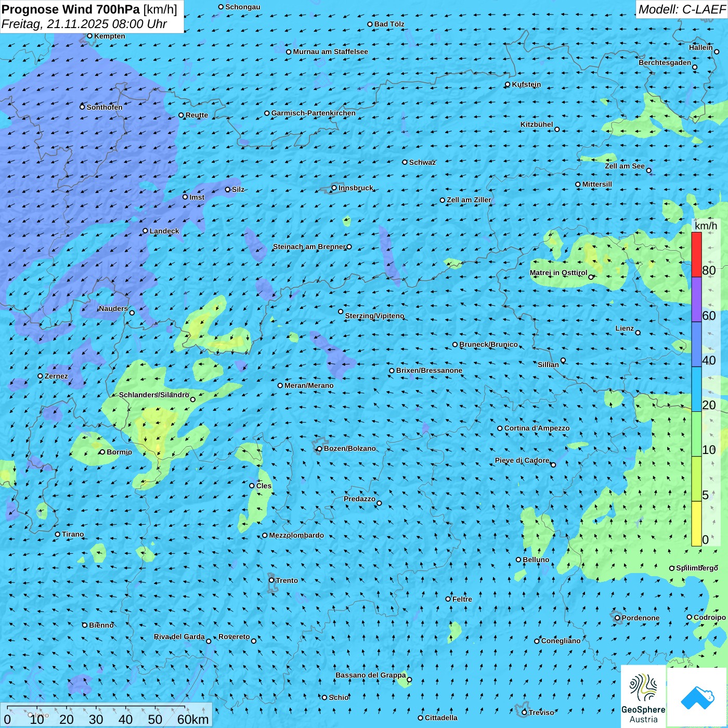This screenshot has height=728, width=728.
Task: Click the 'Riva del Garda' label
Action: [x=179, y=636]
